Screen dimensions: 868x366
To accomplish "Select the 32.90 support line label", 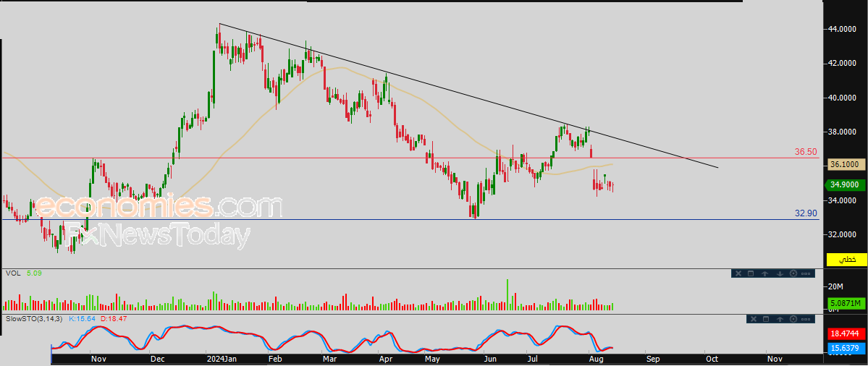I will tap(806, 213).
